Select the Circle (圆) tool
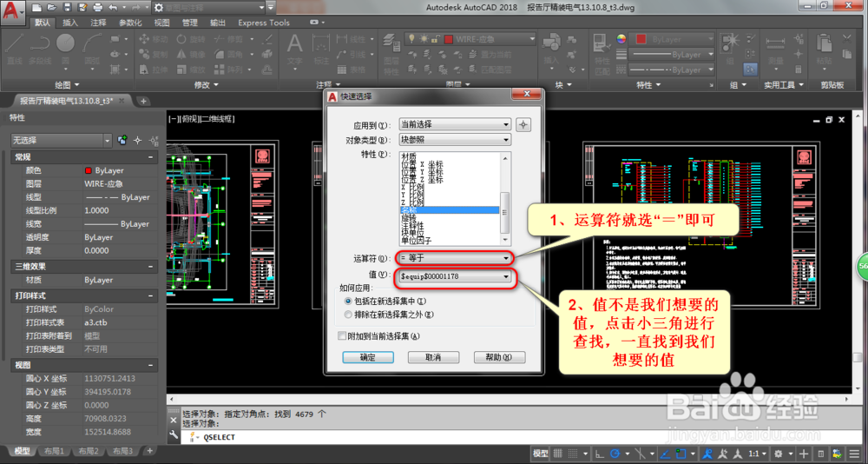 coord(65,50)
